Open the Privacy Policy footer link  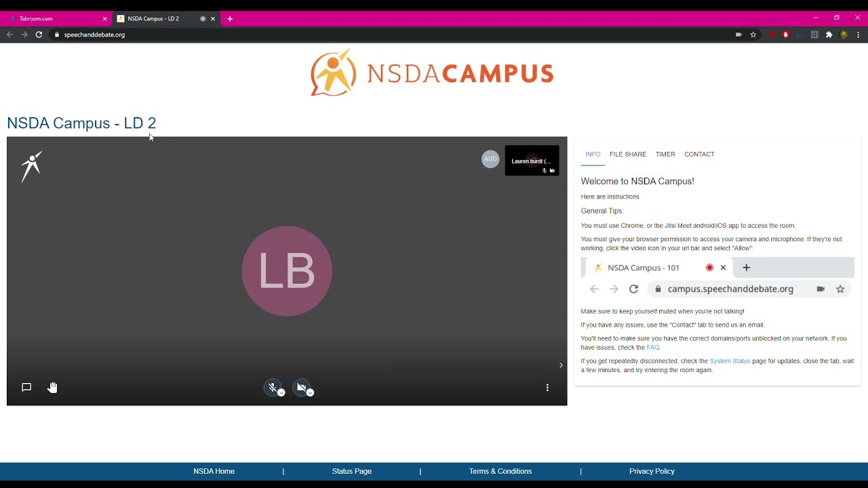[x=652, y=471]
